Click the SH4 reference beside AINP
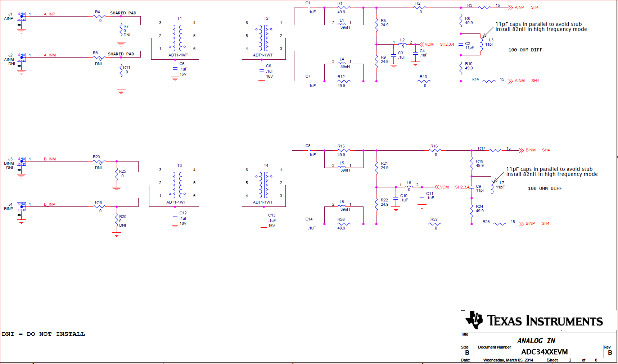The width and height of the screenshot is (618, 364). coord(534,7)
